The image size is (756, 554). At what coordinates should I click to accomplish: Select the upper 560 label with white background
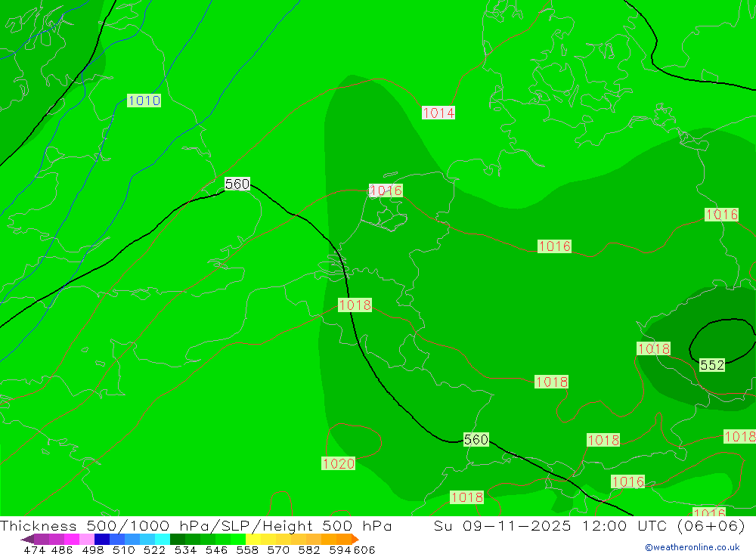(x=237, y=184)
